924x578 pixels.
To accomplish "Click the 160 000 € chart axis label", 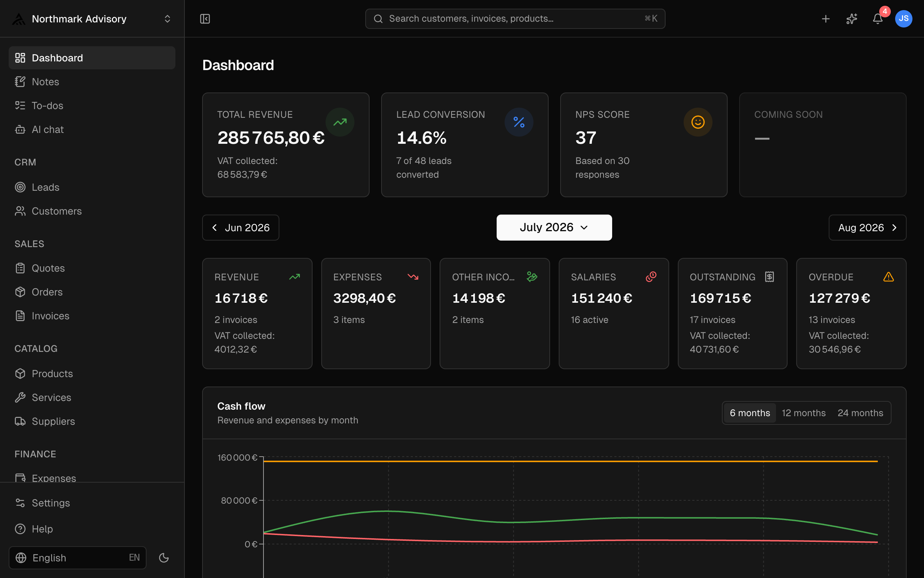I will (237, 458).
